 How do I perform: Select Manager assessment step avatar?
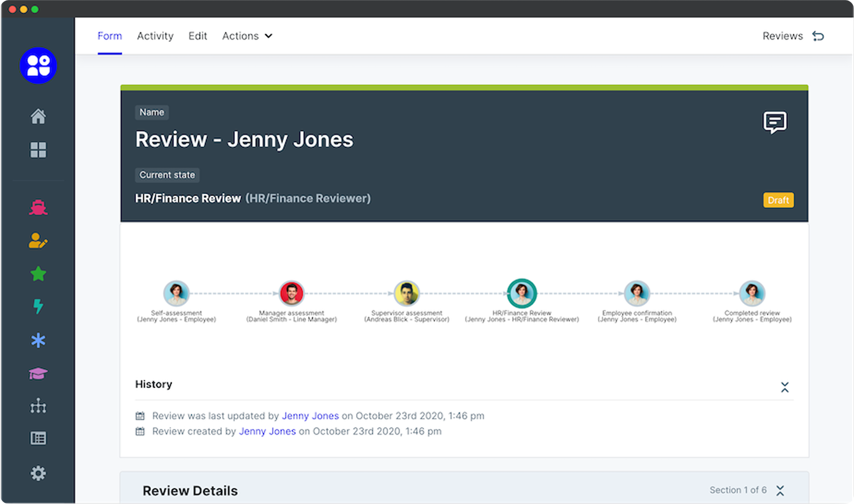click(x=291, y=293)
